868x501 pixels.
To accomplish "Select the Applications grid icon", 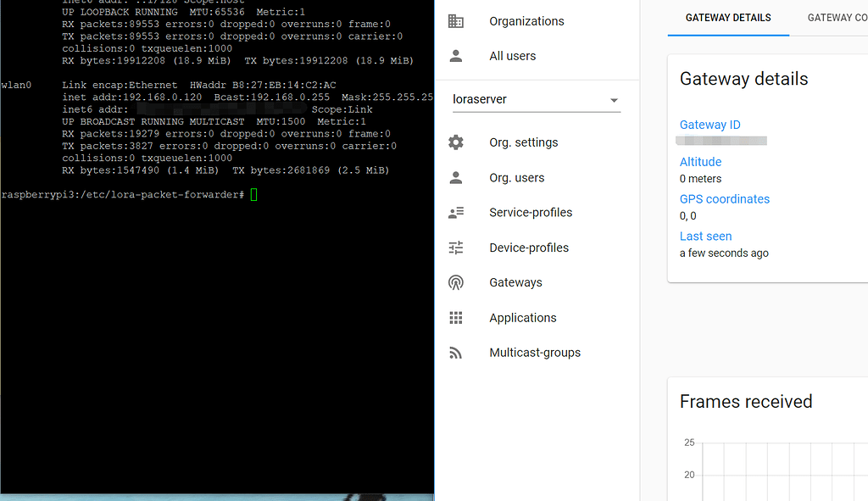I will [x=456, y=317].
